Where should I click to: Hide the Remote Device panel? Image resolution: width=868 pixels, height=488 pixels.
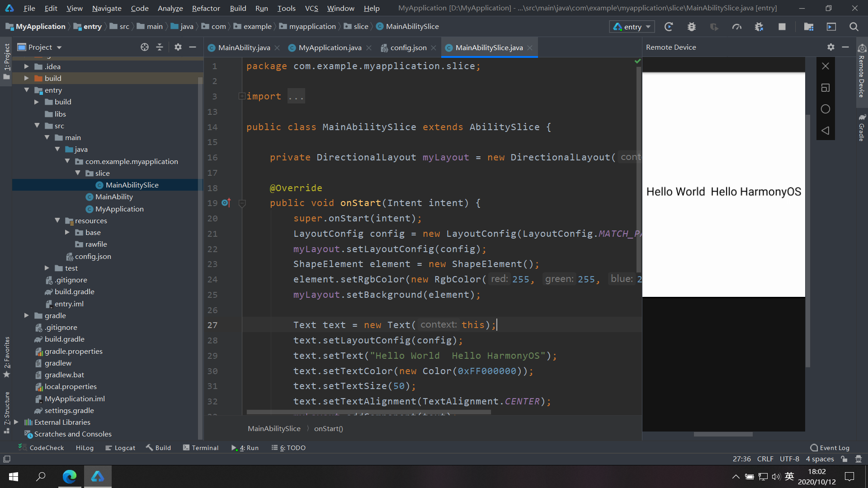pyautogui.click(x=845, y=47)
